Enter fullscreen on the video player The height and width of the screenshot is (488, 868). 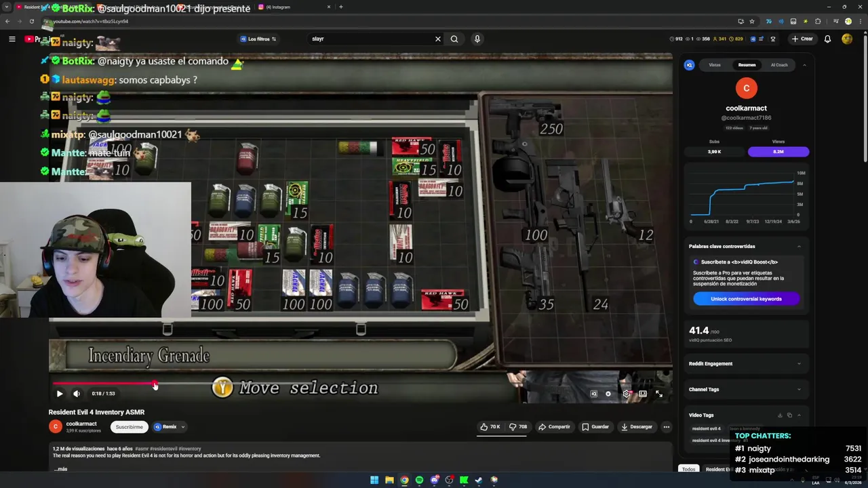pos(659,393)
